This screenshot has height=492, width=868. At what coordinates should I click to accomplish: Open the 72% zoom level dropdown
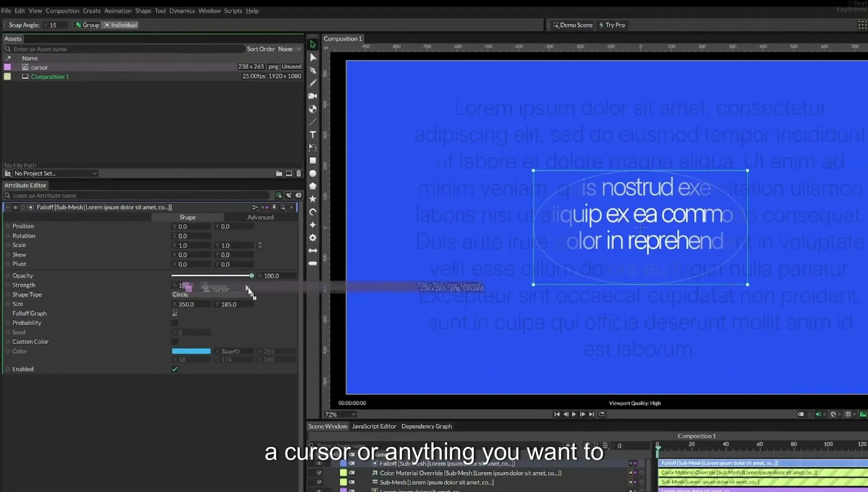click(x=340, y=414)
